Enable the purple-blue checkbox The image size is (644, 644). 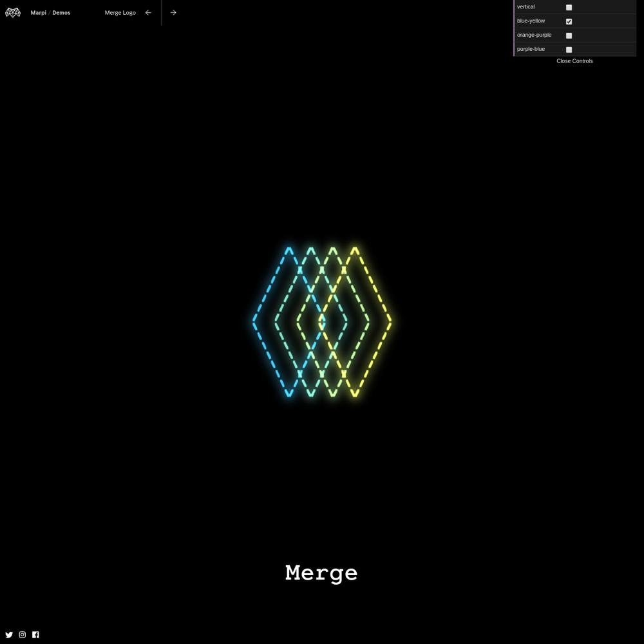(x=569, y=50)
